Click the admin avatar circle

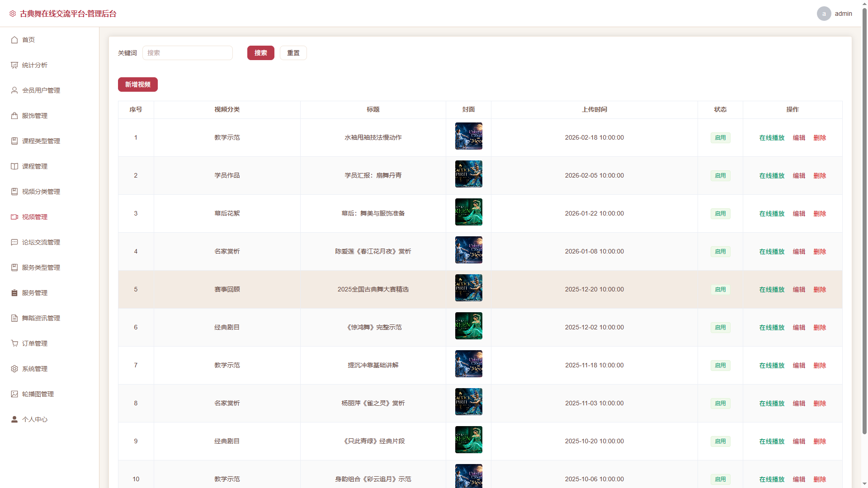tap(824, 14)
